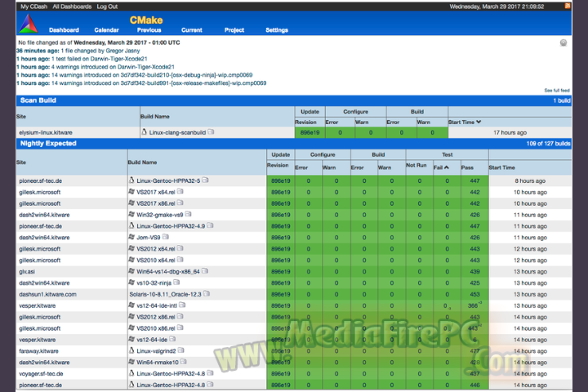Open feed item '1 file changed by Gregor Jasny'
The width and height of the screenshot is (588, 392).
point(100,51)
